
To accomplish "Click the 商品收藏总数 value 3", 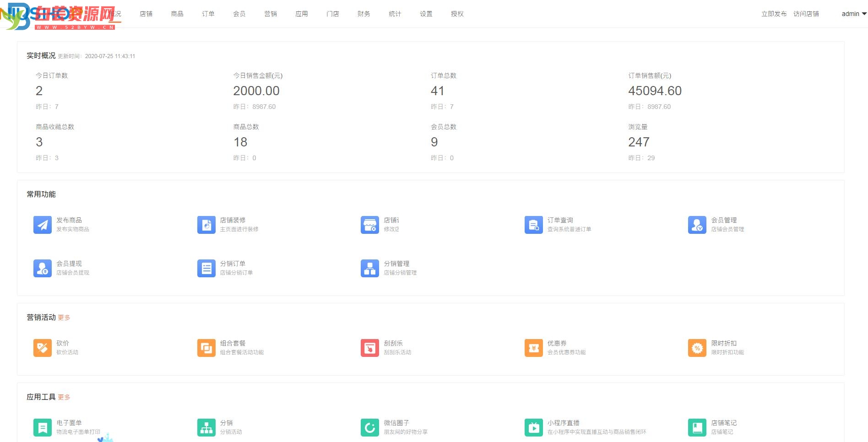I will point(39,142).
